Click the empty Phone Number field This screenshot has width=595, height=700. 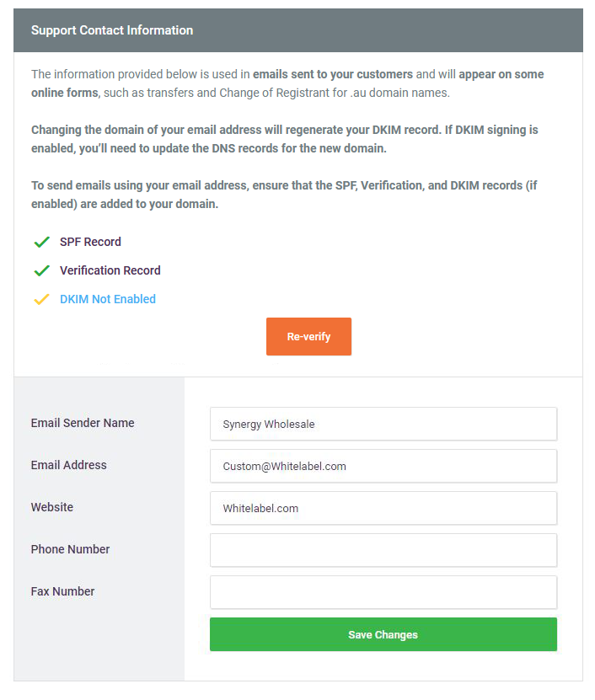tap(383, 550)
